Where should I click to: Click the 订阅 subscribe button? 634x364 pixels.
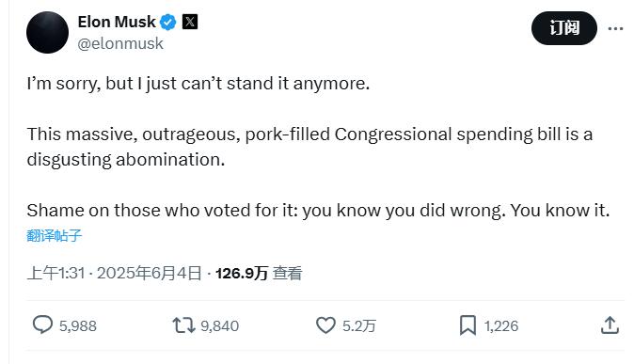[564, 28]
